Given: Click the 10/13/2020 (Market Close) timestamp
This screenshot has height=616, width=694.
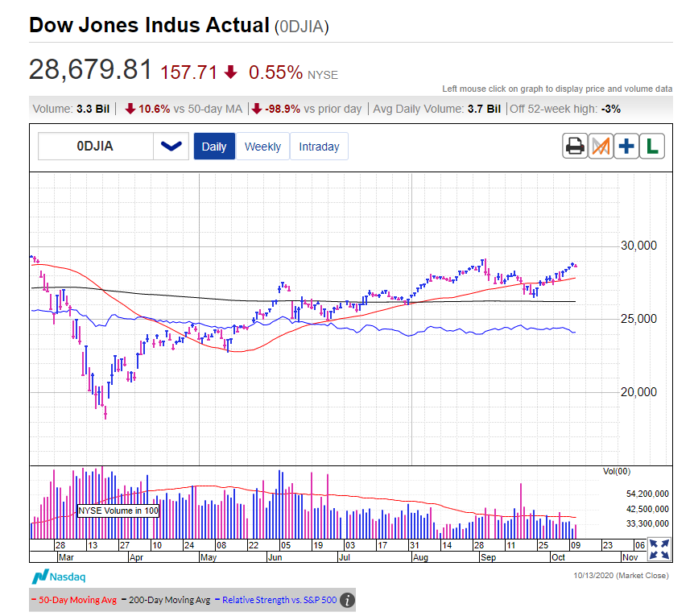Looking at the screenshot, I should (621, 575).
